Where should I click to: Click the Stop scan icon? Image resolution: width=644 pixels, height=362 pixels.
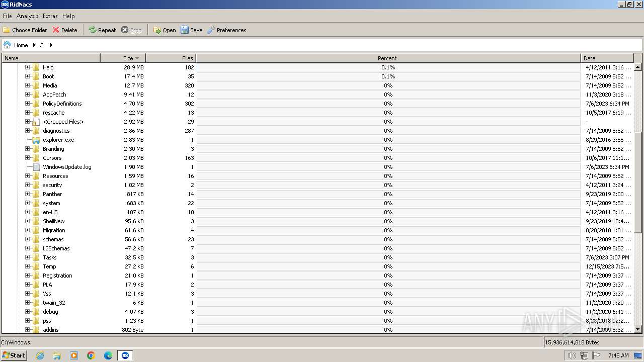click(x=125, y=30)
